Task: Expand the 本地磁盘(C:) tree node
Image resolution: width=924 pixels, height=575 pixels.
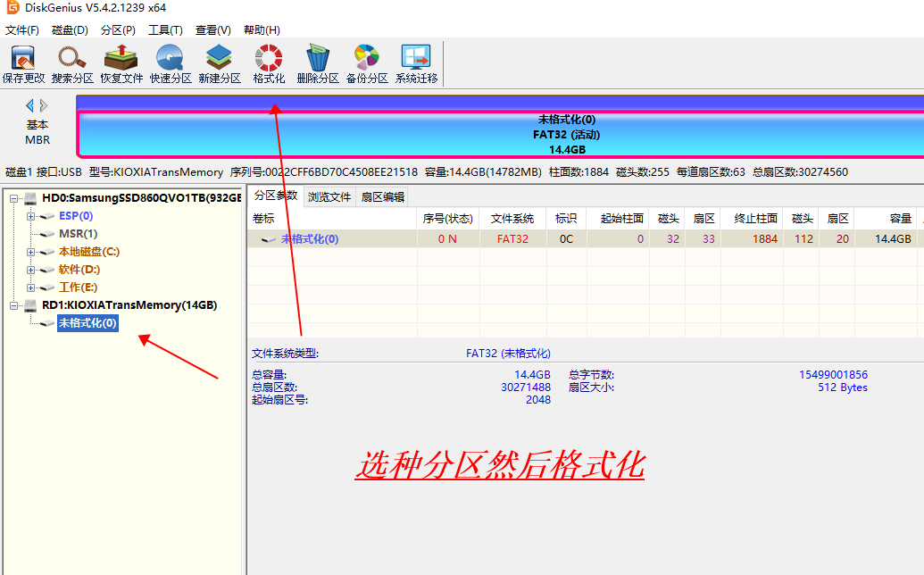Action: click(31, 252)
